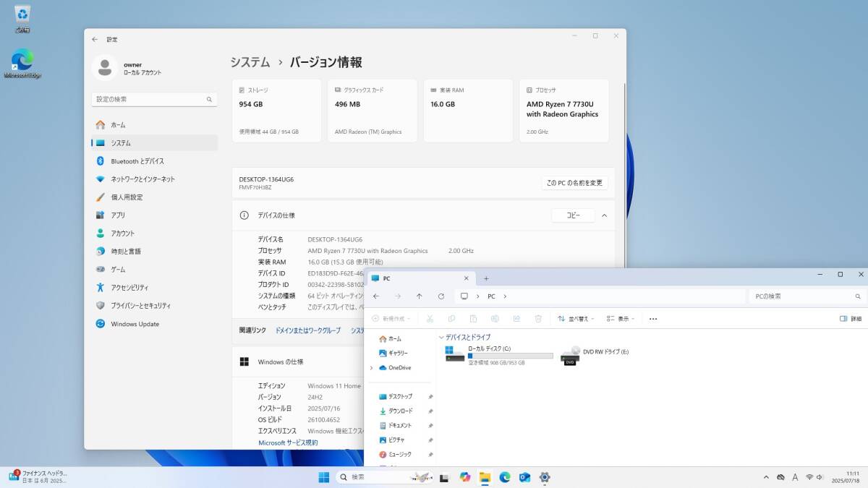This screenshot has height=488, width=868.
Task: Collapse the デバイスの仕様 section
Action: [x=604, y=215]
